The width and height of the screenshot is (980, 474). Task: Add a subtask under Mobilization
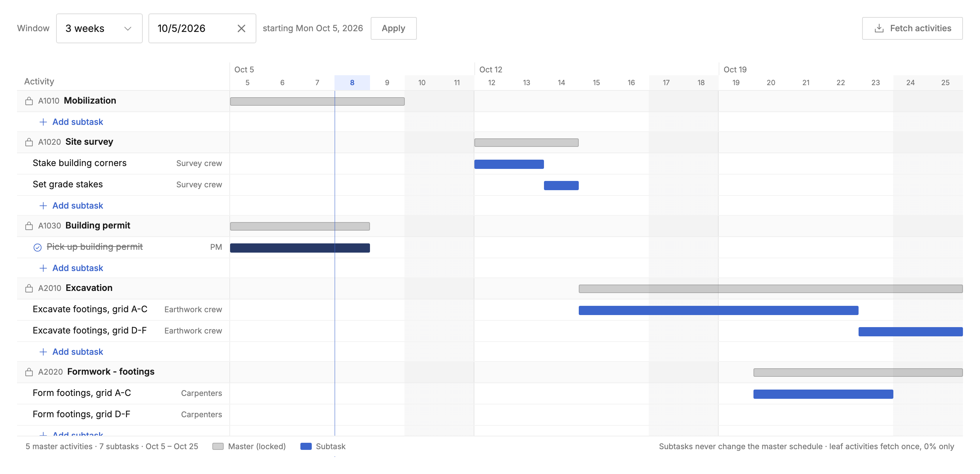click(71, 122)
